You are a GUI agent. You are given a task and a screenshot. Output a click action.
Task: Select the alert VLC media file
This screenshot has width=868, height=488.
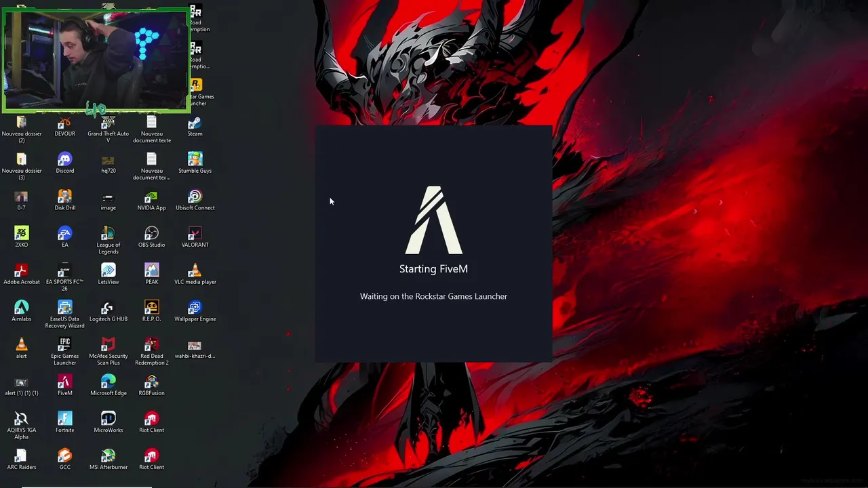pyautogui.click(x=21, y=349)
